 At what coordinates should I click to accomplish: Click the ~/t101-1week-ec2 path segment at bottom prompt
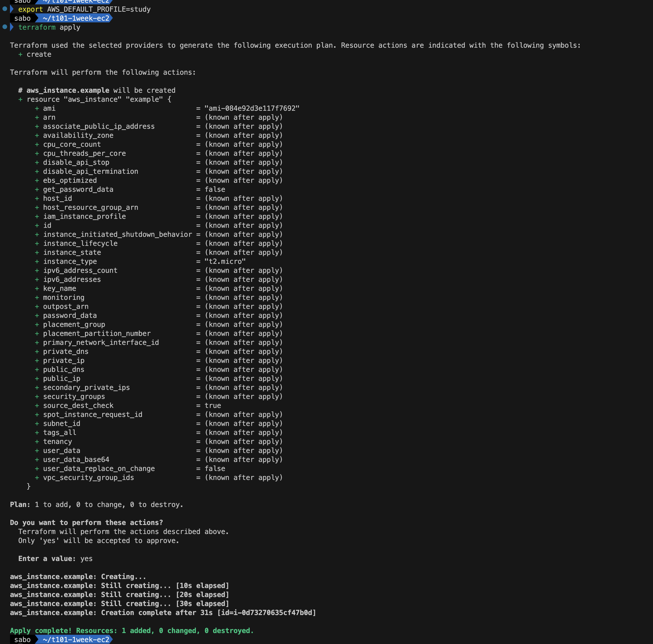(76, 640)
